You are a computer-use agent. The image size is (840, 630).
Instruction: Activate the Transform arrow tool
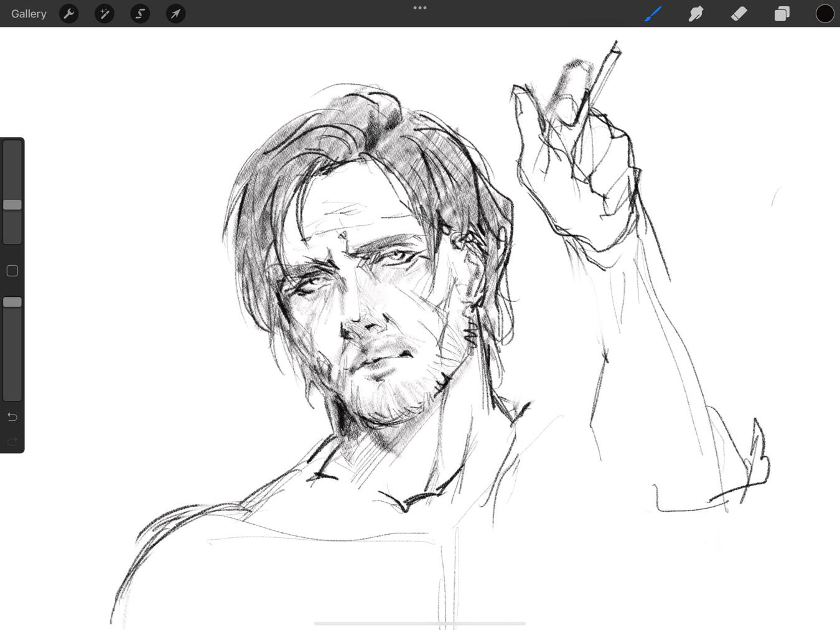click(x=175, y=14)
